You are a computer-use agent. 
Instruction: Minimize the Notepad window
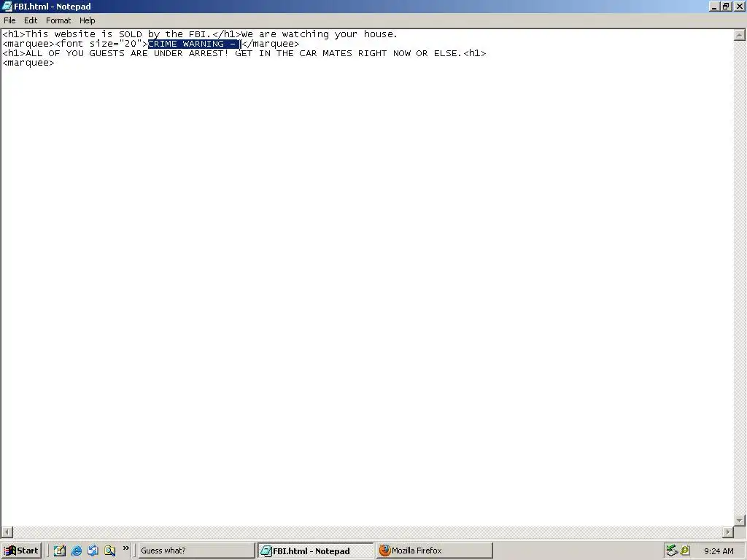coord(714,6)
